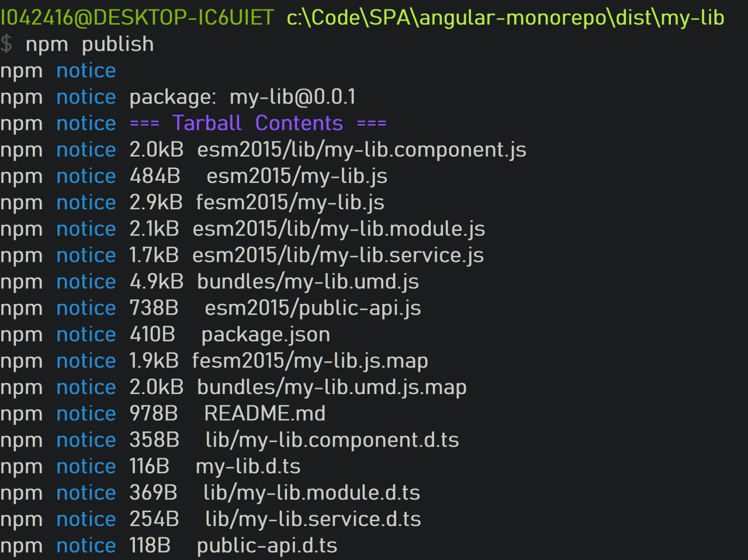Click the fesm2015/my-lib.js file entry
Screen dimensions: 748x560
(x=290, y=203)
